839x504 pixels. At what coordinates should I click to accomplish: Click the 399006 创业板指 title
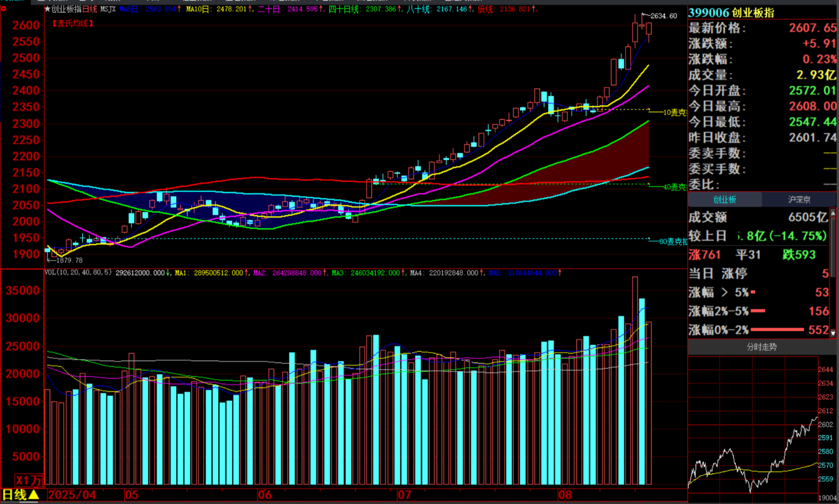coord(731,12)
